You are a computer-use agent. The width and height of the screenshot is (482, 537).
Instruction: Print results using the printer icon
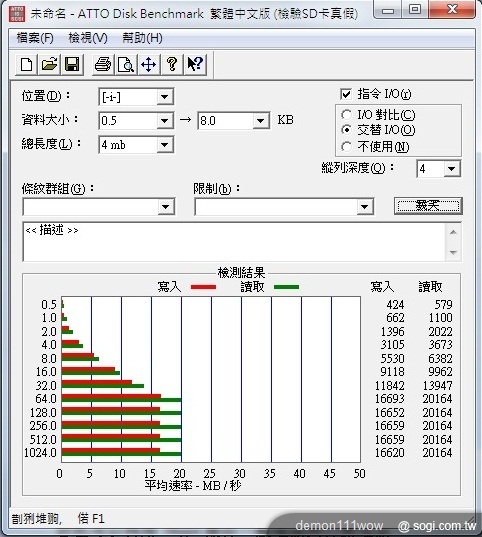[x=103, y=64]
